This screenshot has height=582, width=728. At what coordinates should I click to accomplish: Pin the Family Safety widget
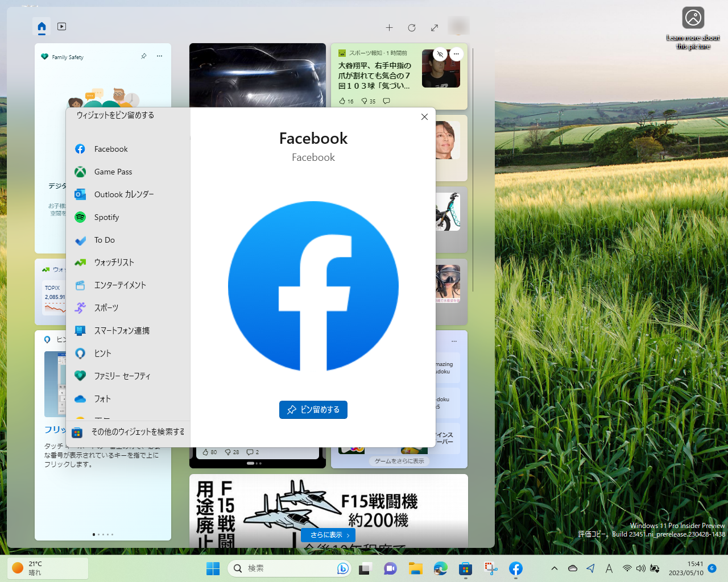click(143, 56)
